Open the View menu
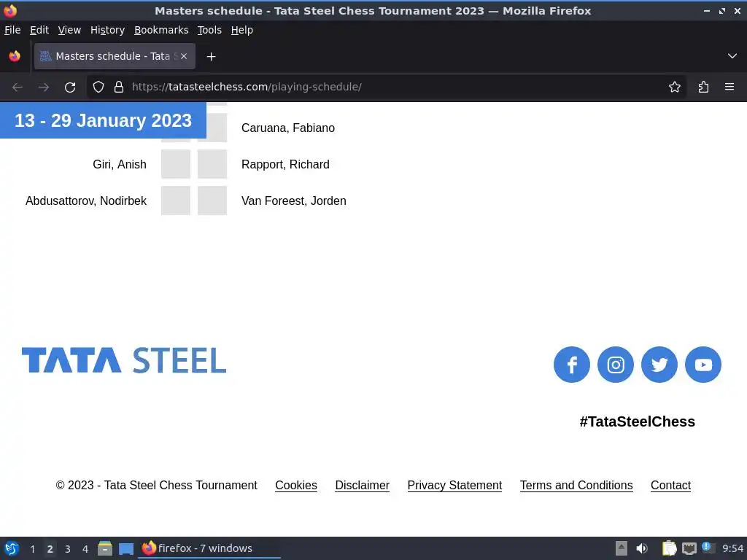747x560 pixels. point(69,30)
